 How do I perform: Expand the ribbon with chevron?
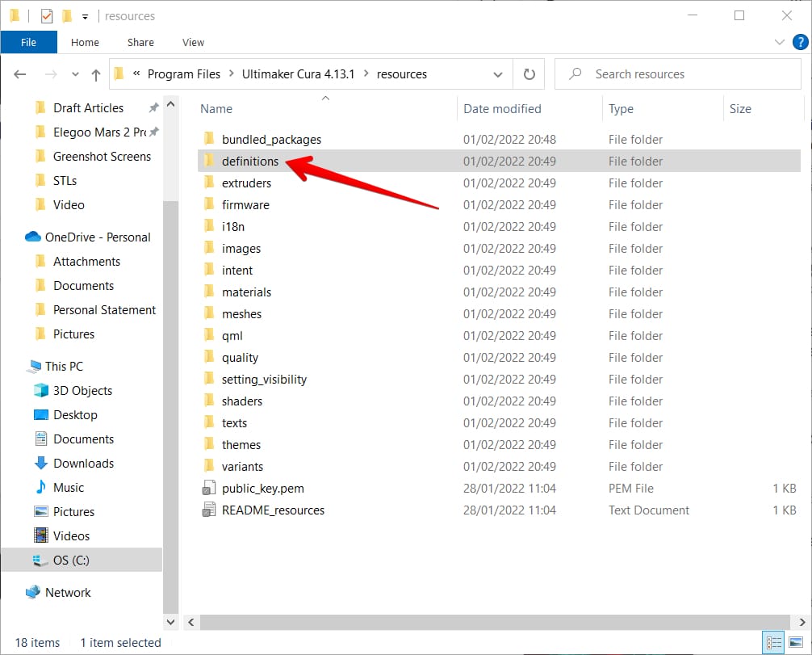click(779, 42)
